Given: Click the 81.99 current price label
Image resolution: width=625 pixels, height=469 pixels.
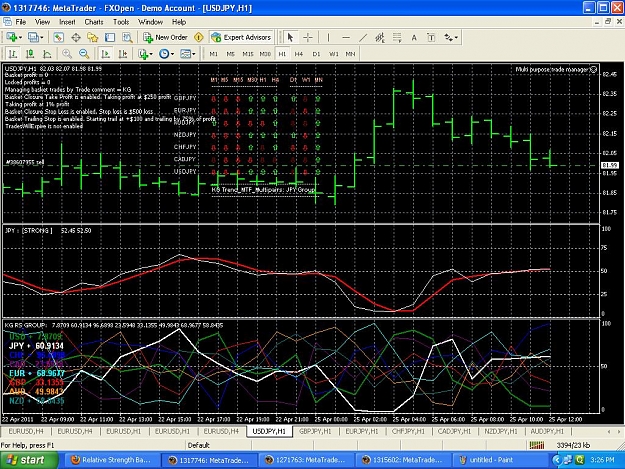Looking at the screenshot, I should [x=610, y=165].
